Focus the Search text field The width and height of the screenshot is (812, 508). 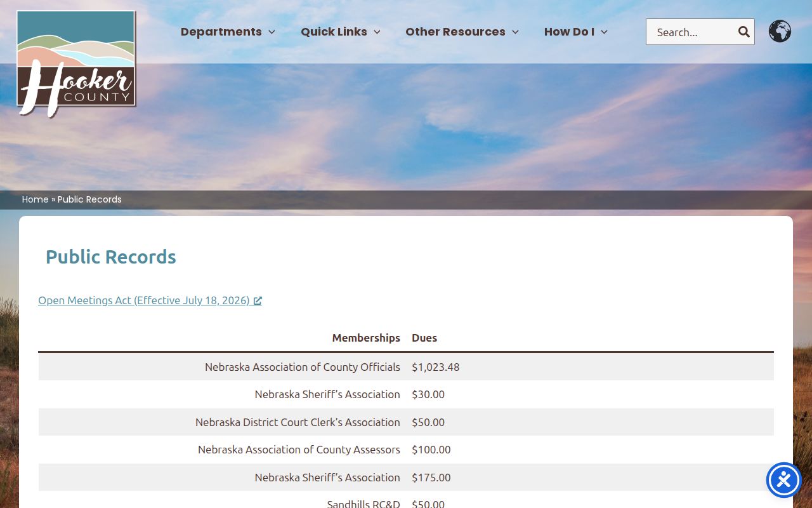[691, 32]
